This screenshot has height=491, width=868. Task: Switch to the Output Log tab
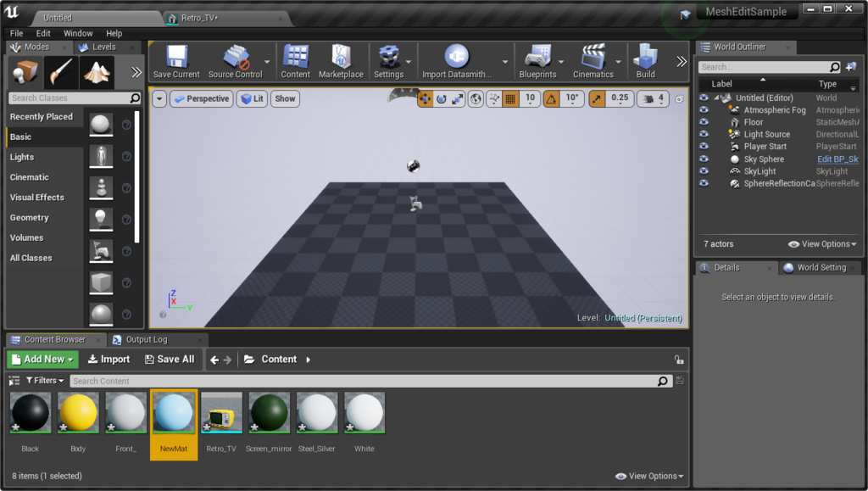(x=146, y=339)
